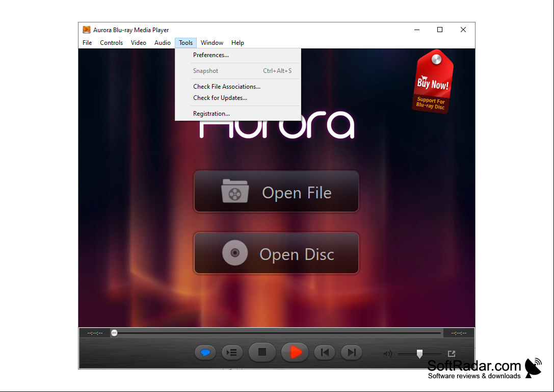Select Preferences... from Tools menu
This screenshot has height=392, width=554.
click(238, 55)
